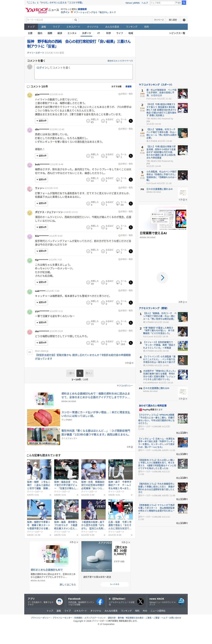Viewport: 212px width, 644px height.
Task: Open the ランキング tab in the blue navigation bar
Action: 131,27
